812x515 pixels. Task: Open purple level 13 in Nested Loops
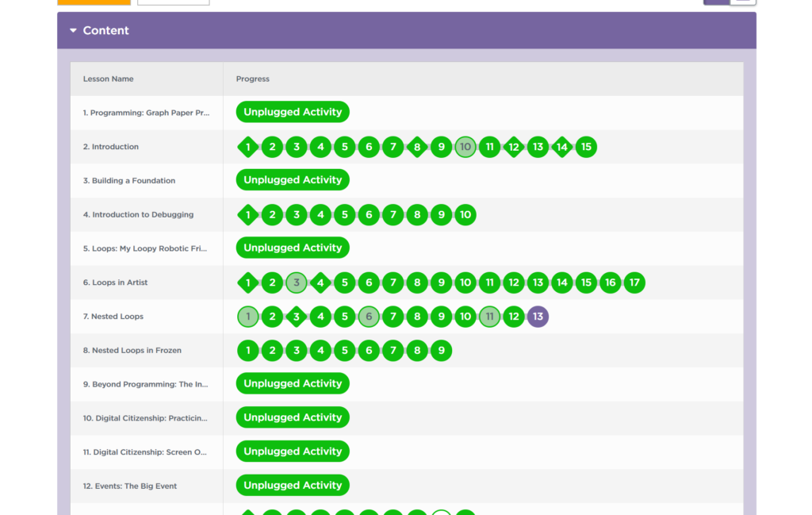538,317
